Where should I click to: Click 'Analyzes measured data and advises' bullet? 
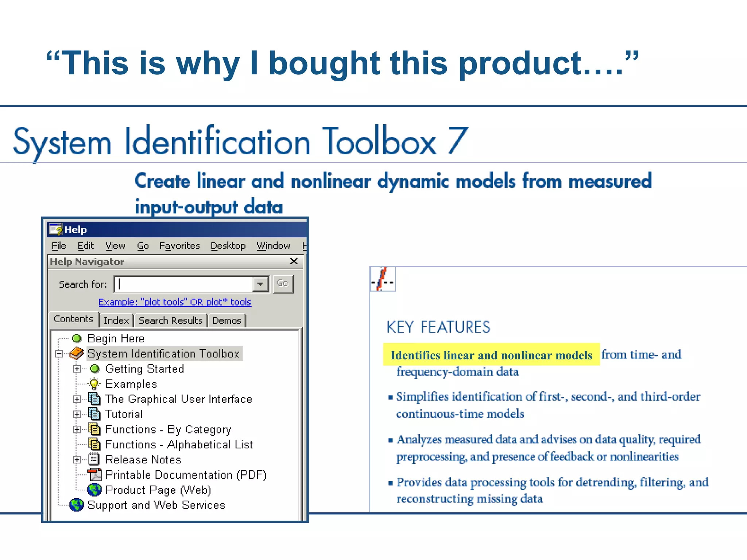point(549,448)
